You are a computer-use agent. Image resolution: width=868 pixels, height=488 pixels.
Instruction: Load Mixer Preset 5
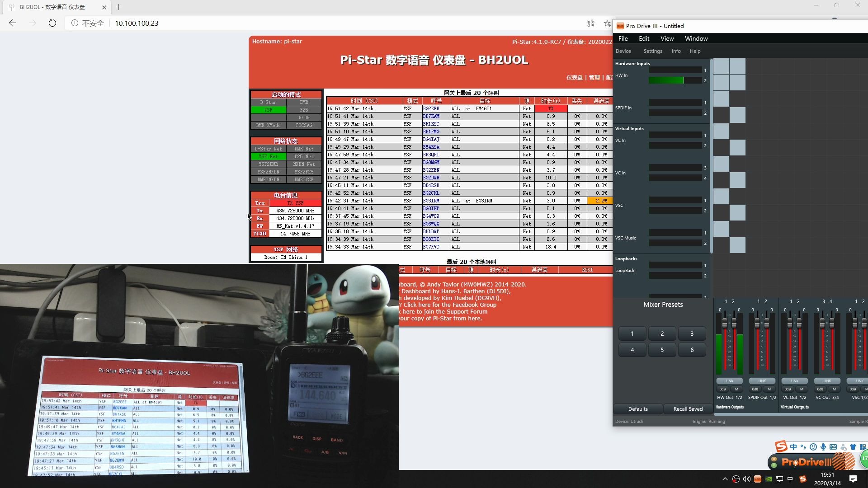(x=662, y=350)
